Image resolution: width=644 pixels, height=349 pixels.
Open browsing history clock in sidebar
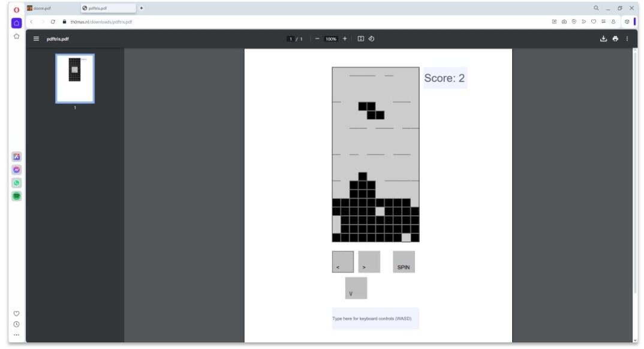point(16,324)
